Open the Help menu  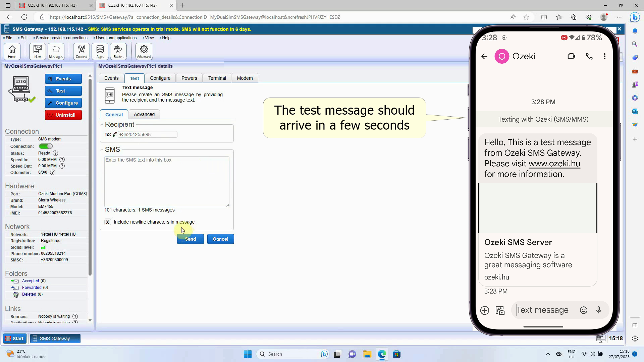pyautogui.click(x=166, y=38)
